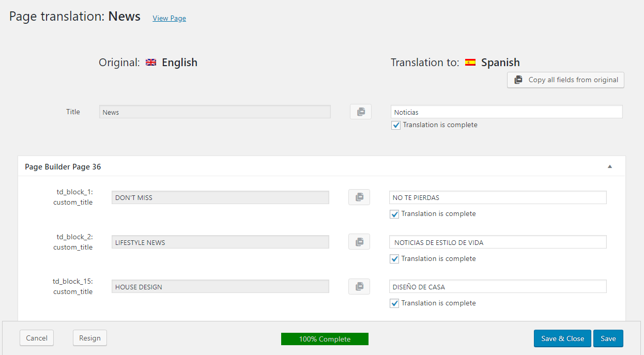644x355 pixels.
Task: Edit the NO TE PIERDAS translation field
Action: [x=498, y=197]
